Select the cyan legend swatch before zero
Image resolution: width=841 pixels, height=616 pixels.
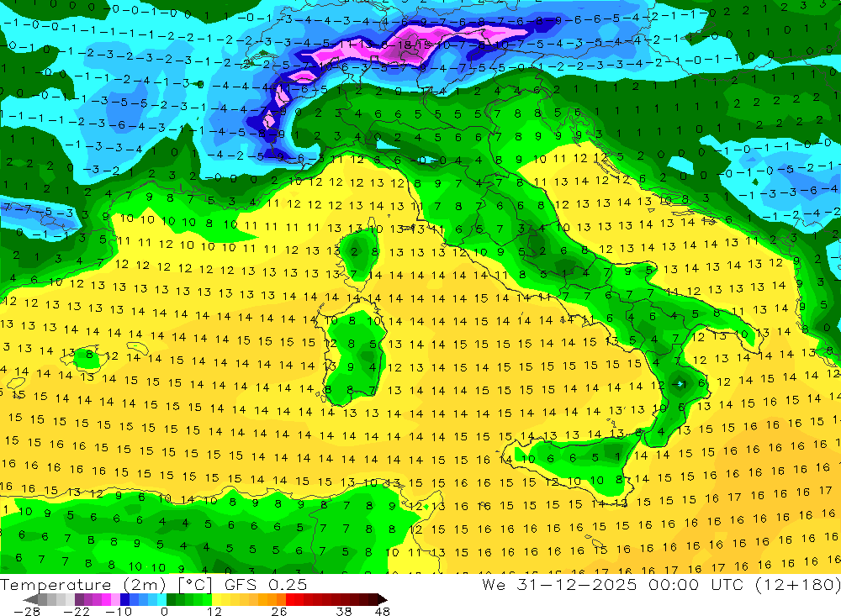pyautogui.click(x=161, y=600)
